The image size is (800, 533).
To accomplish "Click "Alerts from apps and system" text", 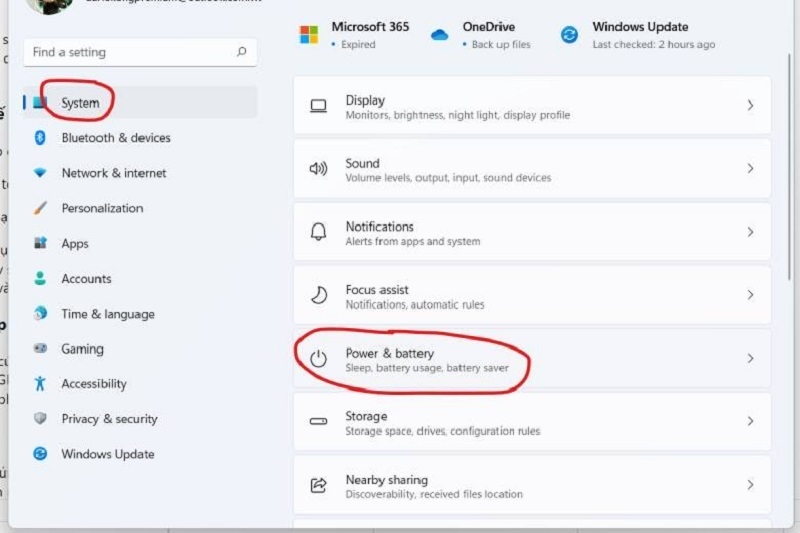I will pos(413,241).
